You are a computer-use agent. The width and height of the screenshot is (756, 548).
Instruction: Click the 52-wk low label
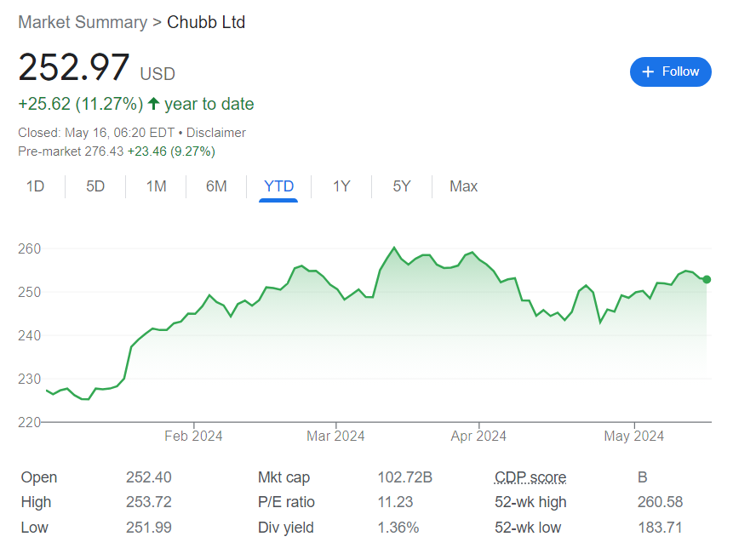point(528,528)
